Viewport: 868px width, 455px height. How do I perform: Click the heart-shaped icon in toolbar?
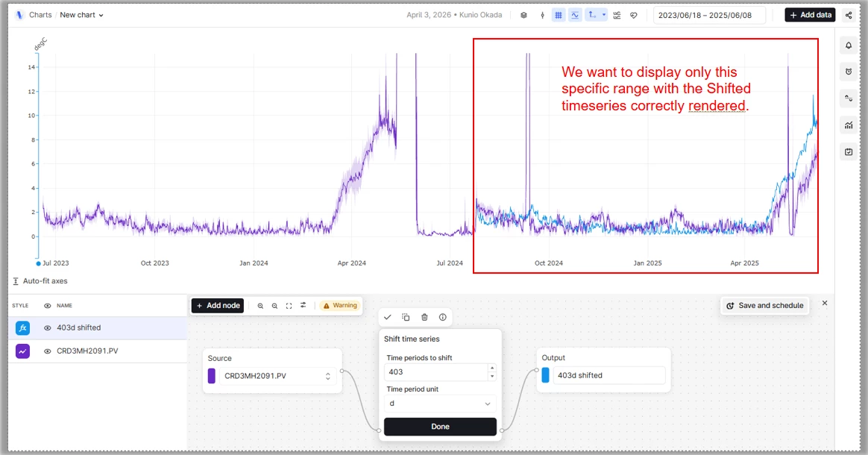click(634, 16)
